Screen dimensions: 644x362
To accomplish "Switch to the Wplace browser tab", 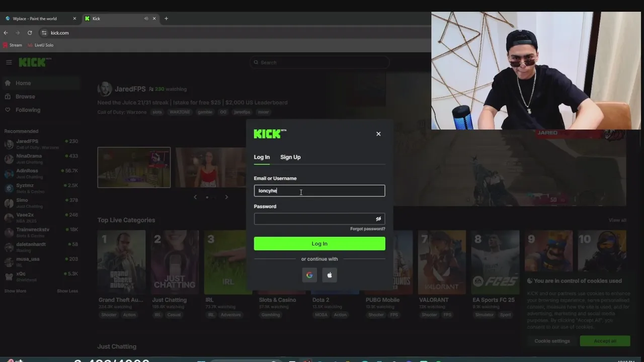I will pyautogui.click(x=35, y=19).
